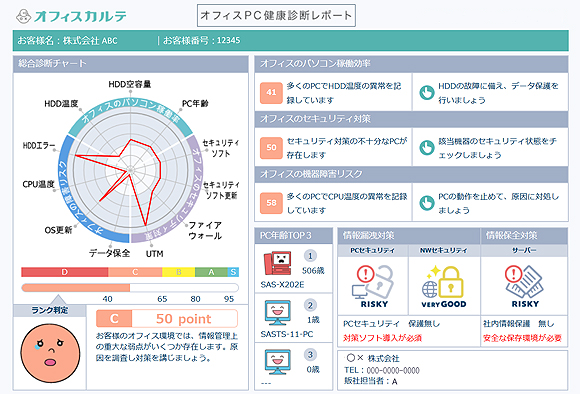Image resolution: width=580 pixels, height=394 pixels.
Task: Click rank number 3 circle badge
Action: pyautogui.click(x=310, y=355)
